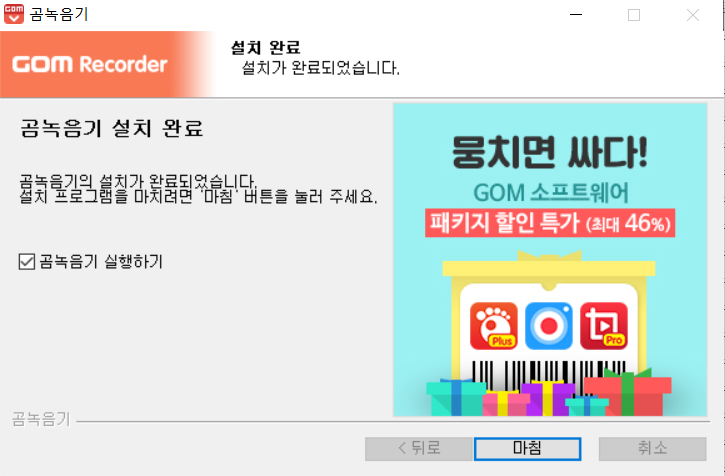The width and height of the screenshot is (725, 476).
Task: Click the 마침 button to finish setup
Action: (527, 449)
